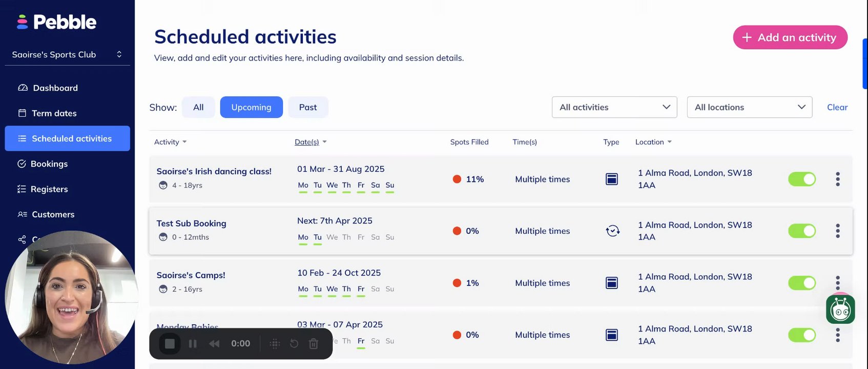
Task: Expand the Saoirse's Sports Club switcher
Action: coord(67,54)
